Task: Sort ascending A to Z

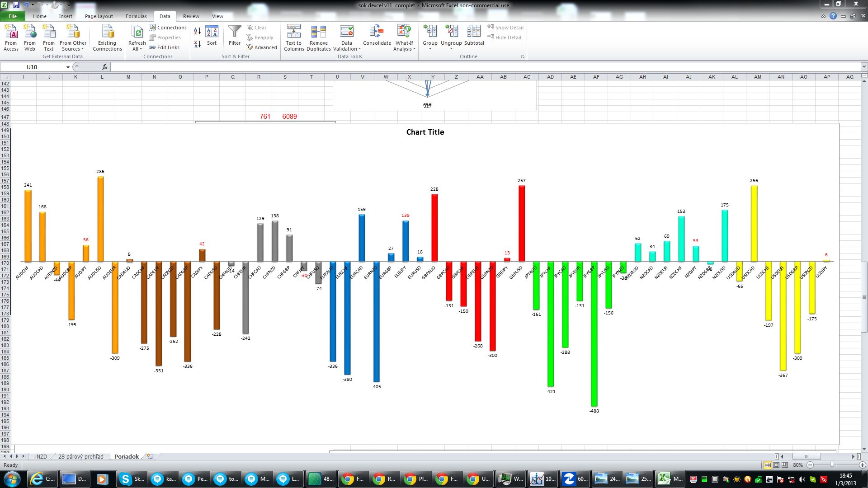Action: click(x=198, y=31)
